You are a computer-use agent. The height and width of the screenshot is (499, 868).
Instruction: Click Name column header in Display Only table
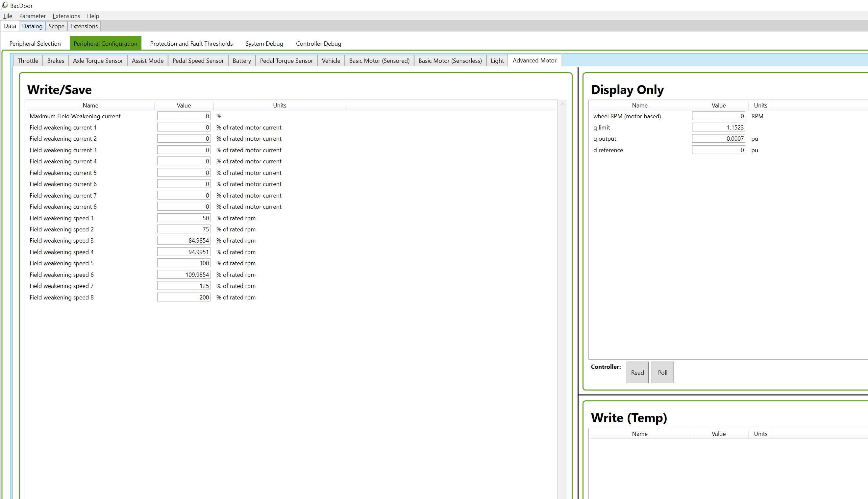[640, 106]
